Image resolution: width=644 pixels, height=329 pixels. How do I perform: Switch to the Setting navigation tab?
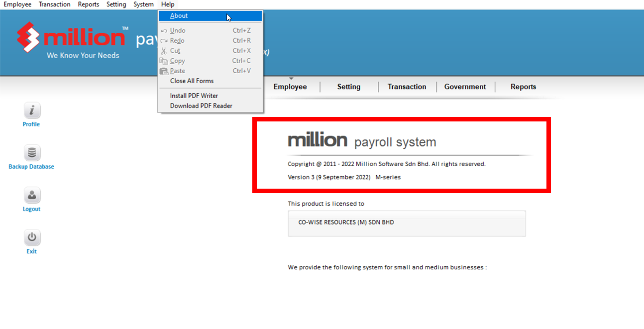tap(349, 87)
